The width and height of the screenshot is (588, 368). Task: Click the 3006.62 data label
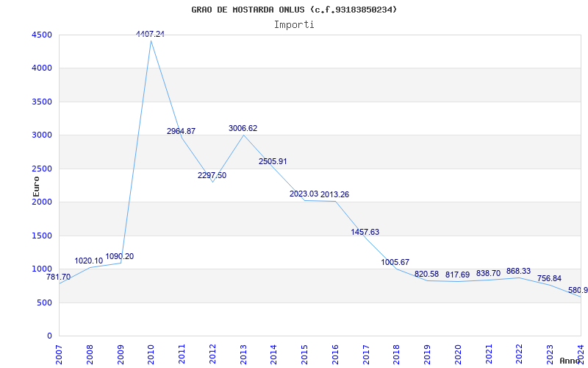point(243,128)
